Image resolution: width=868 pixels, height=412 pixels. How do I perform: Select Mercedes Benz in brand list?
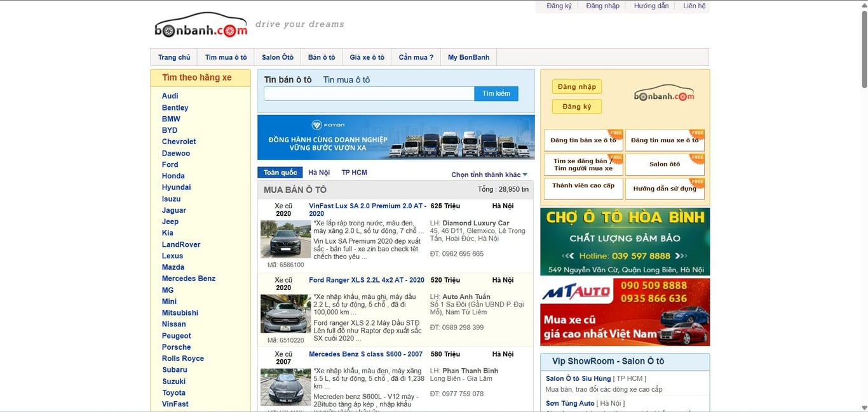[x=189, y=279]
